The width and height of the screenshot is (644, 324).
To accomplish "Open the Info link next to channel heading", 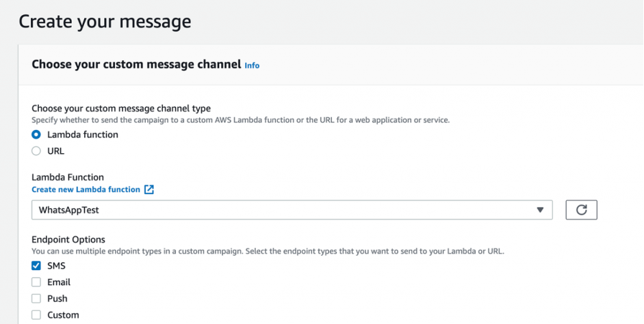I will (x=252, y=65).
